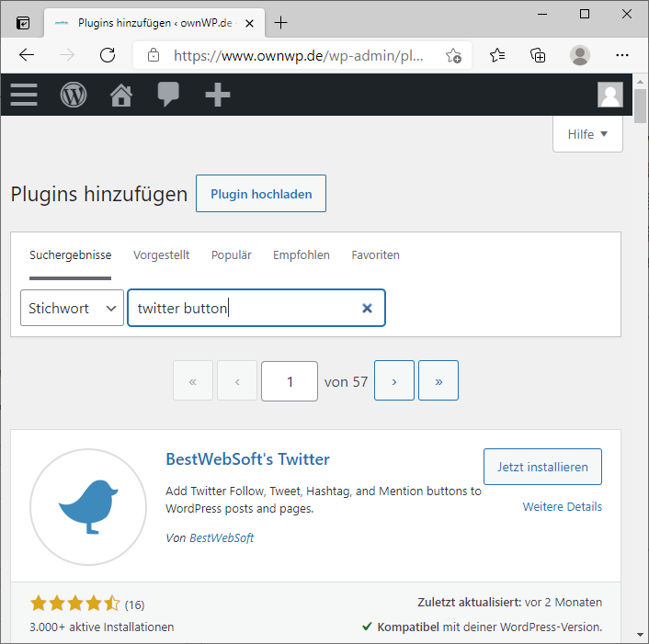Open BestWebSoft's Twitter plugin title link
The height and width of the screenshot is (644, 649).
[x=247, y=459]
